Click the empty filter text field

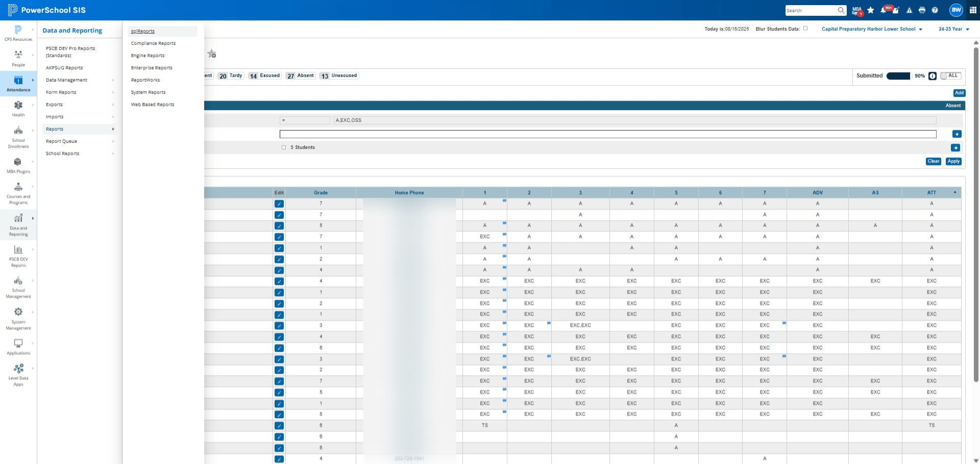point(608,134)
